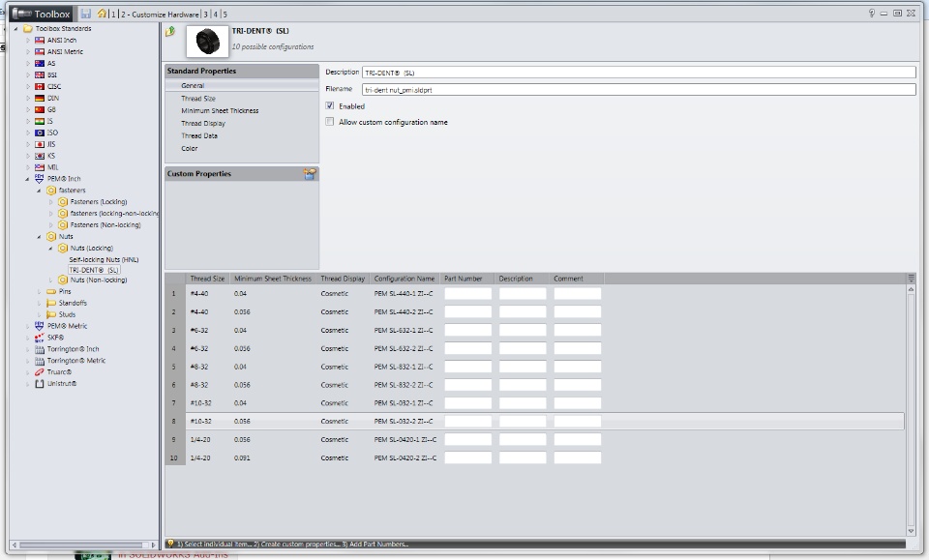Click the ANSI Inch flag icon

[40, 41]
